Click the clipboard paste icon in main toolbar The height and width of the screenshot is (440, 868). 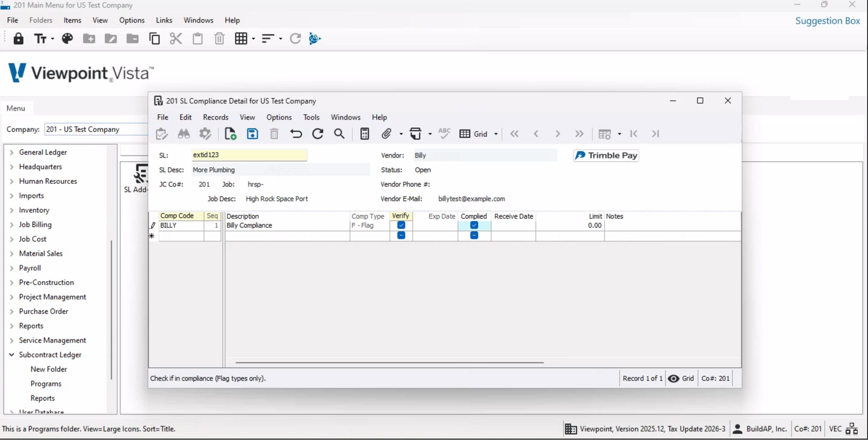pyautogui.click(x=198, y=39)
